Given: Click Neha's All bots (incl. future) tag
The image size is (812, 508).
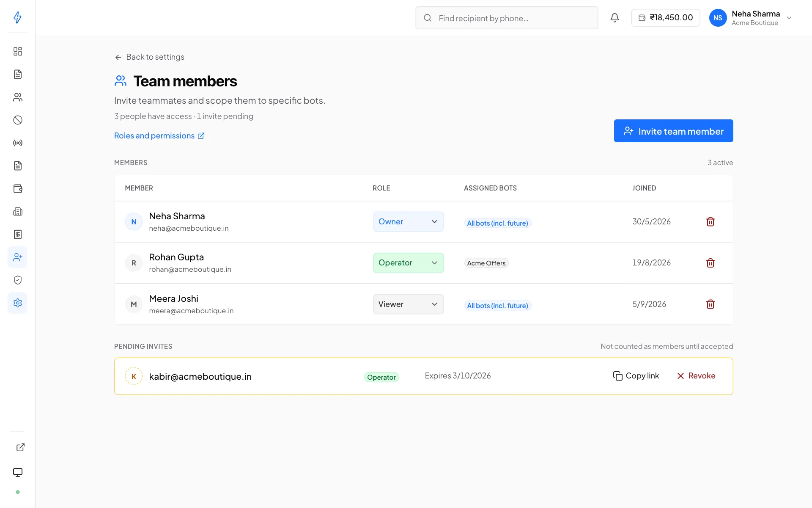Looking at the screenshot, I should tap(497, 223).
